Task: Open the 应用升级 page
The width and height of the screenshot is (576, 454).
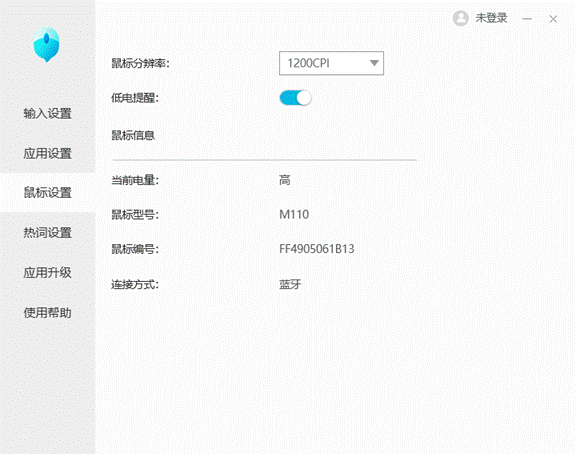Action: [47, 273]
